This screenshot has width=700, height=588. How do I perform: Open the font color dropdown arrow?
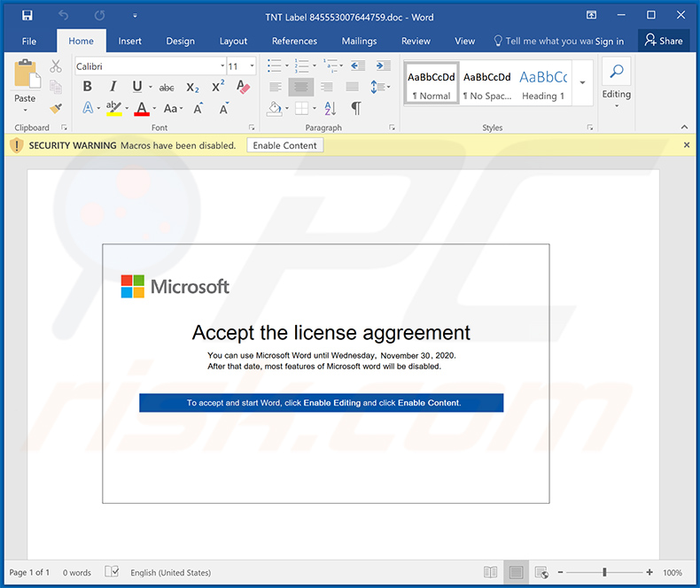click(x=154, y=108)
